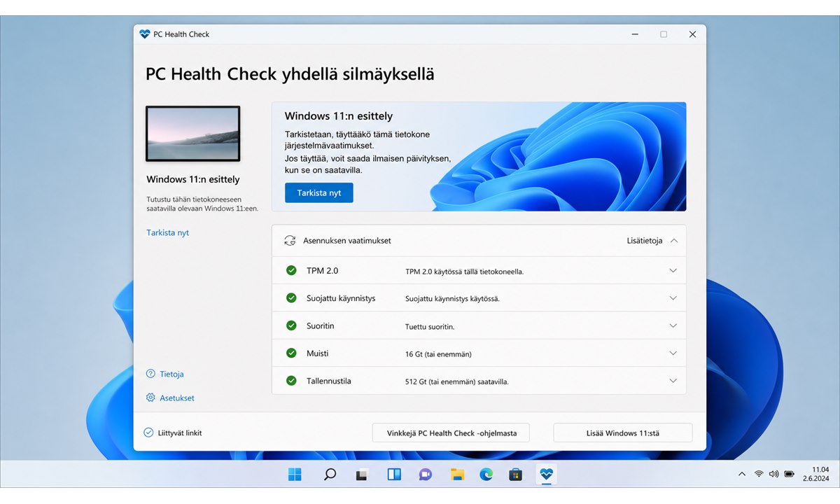Minimize the PC Health Check window
The width and height of the screenshot is (840, 504).
[x=635, y=34]
